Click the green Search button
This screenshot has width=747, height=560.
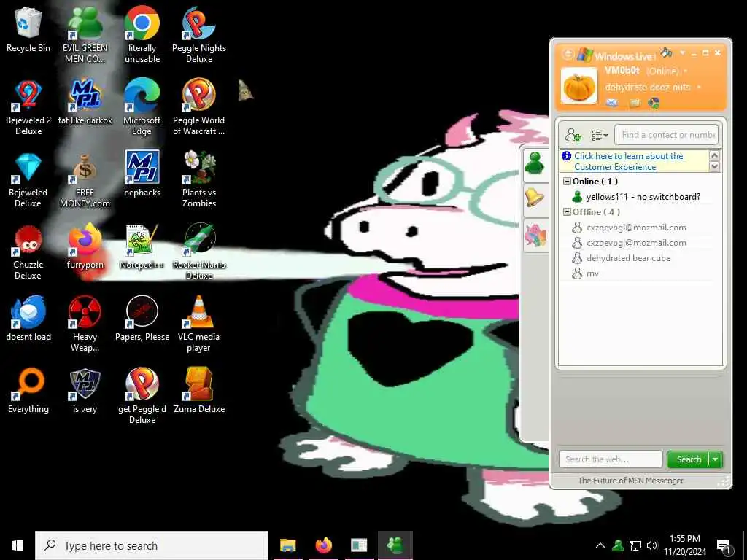(x=689, y=459)
